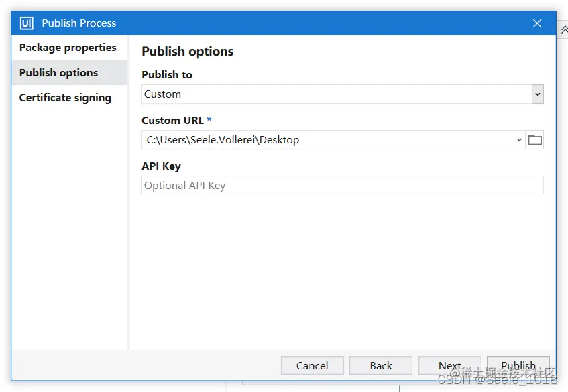Click the UiPath logo in title bar
The image size is (568, 392).
26,23
